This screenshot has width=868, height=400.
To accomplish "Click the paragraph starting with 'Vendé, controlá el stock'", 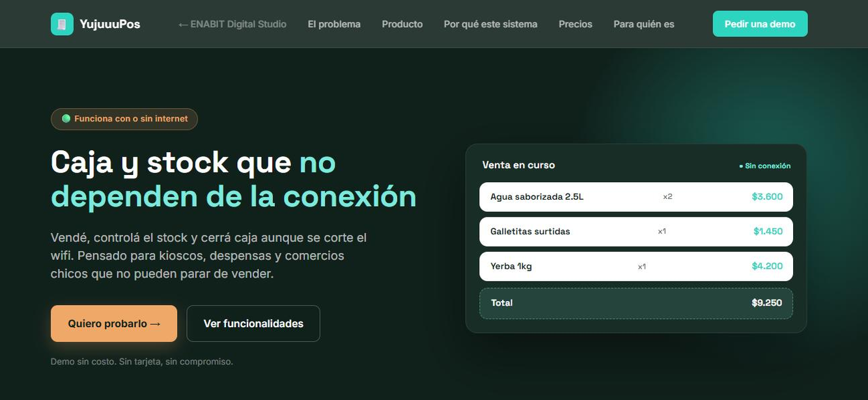I will (x=209, y=256).
